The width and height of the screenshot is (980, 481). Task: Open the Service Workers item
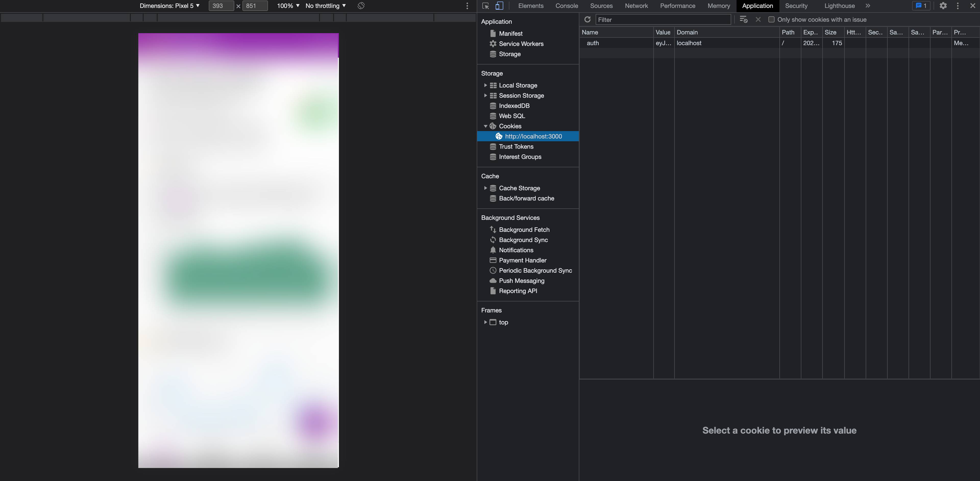[521, 44]
